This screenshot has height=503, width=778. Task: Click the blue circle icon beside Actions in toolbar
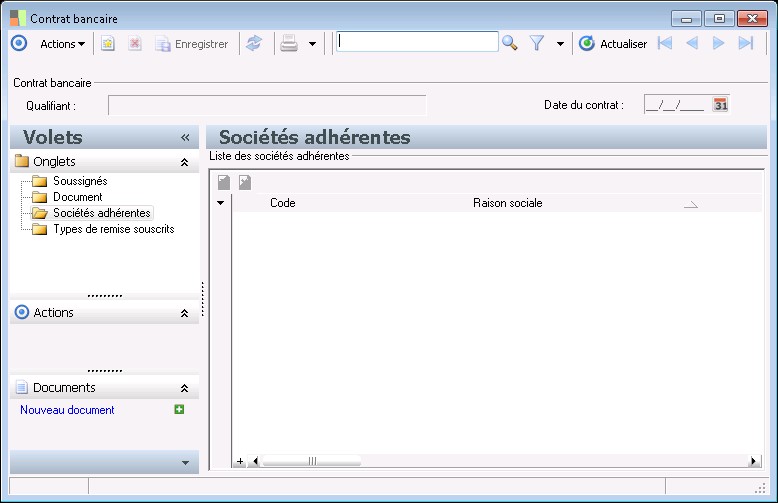(19, 43)
